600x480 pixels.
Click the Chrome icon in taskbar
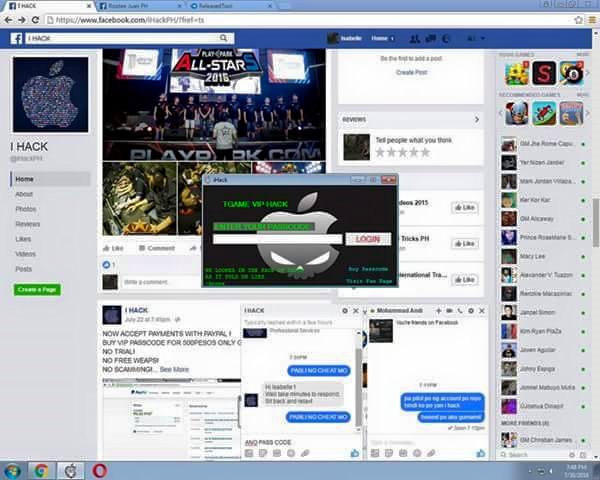tap(41, 470)
